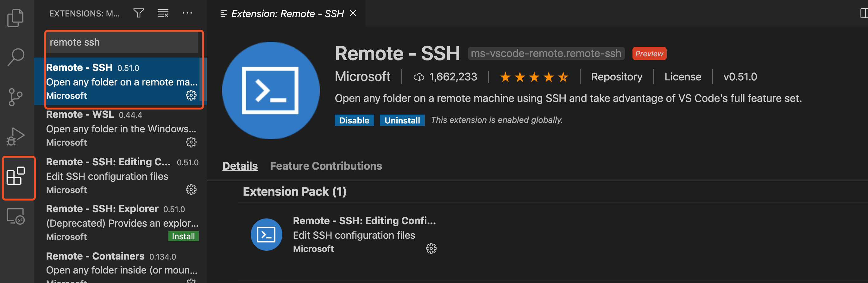Open manage gear for Remote - SSH list item
The width and height of the screenshot is (868, 283).
(x=191, y=95)
